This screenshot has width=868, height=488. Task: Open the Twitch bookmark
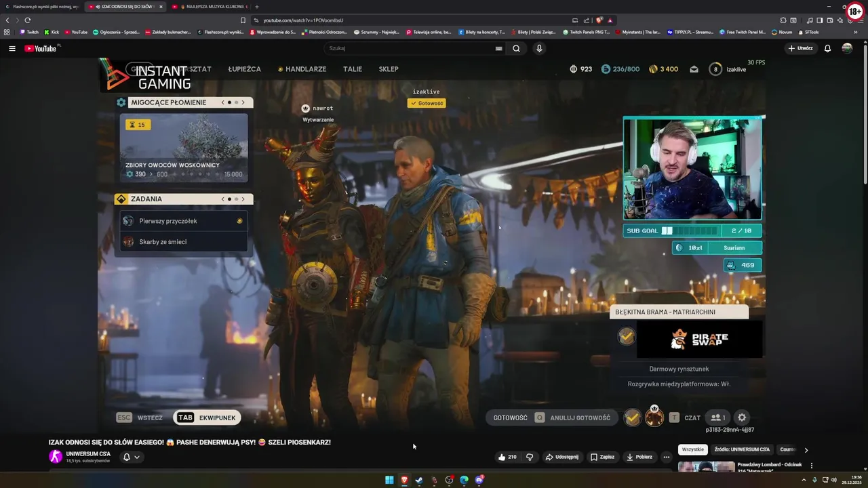tap(29, 32)
